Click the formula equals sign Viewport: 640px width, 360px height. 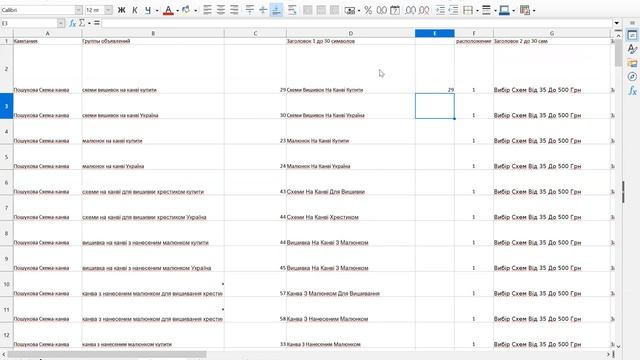97,23
